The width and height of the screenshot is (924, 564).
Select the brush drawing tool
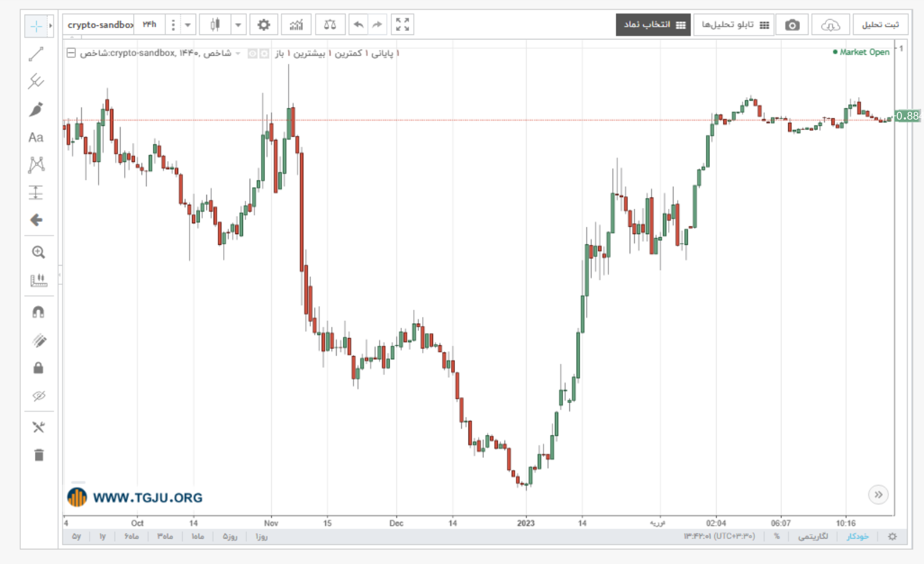[36, 109]
